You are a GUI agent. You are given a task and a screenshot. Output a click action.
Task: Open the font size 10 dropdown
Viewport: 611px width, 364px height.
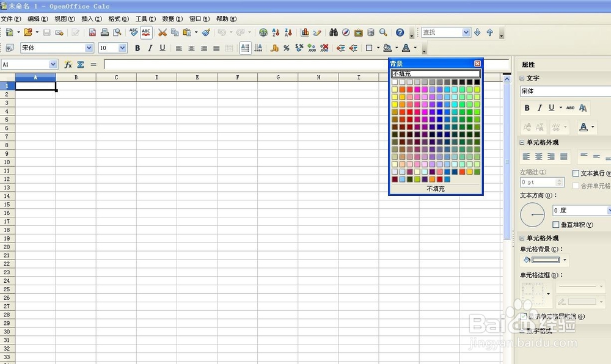tap(122, 48)
